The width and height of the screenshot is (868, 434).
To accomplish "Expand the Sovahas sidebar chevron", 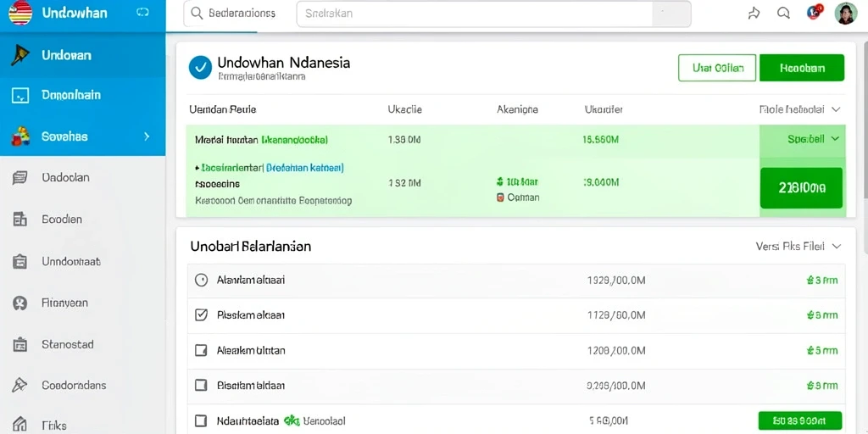I will (x=147, y=136).
